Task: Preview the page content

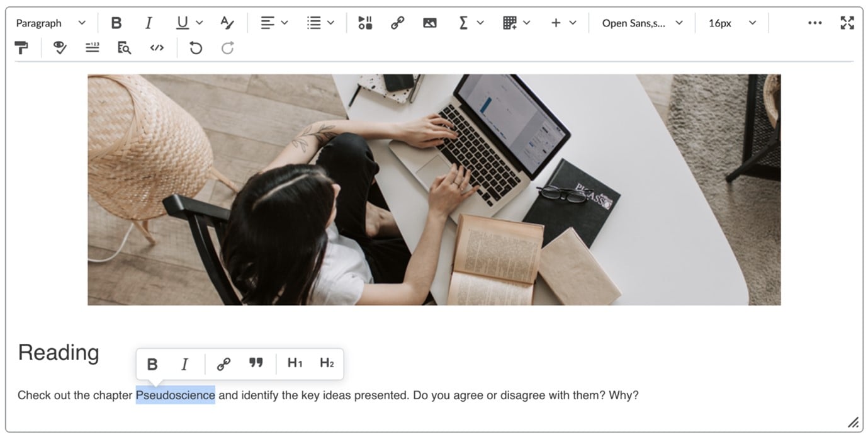Action: [x=125, y=48]
